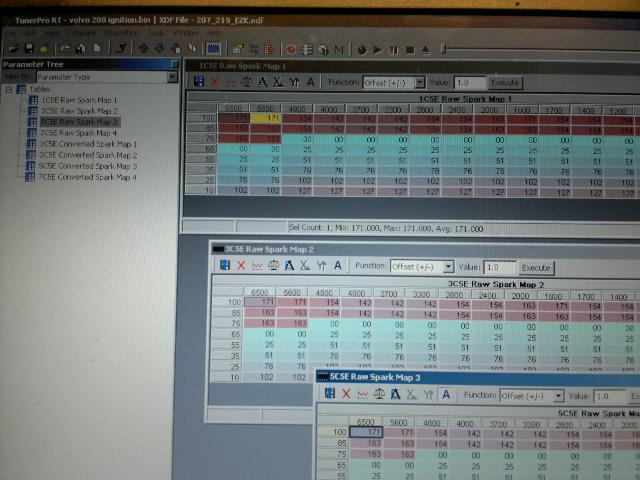
Task: Collapse the Tables tree node
Action: 9,89
